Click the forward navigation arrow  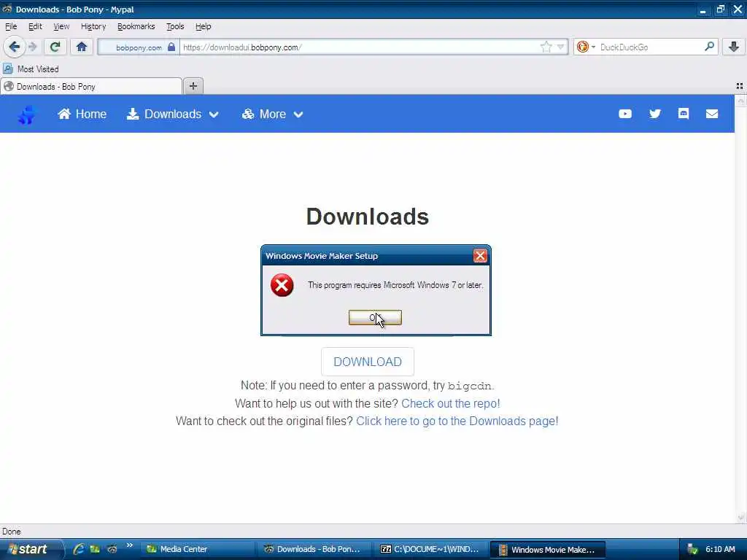pyautogui.click(x=32, y=47)
